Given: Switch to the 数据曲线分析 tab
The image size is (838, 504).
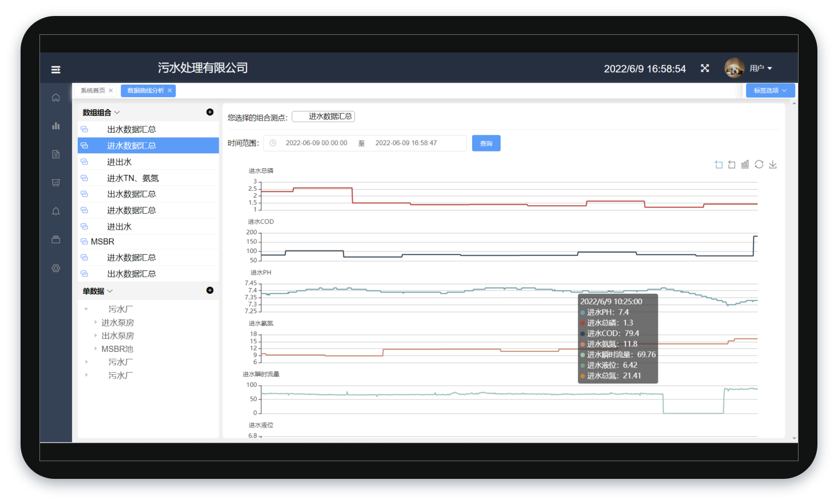Looking at the screenshot, I should (x=145, y=91).
